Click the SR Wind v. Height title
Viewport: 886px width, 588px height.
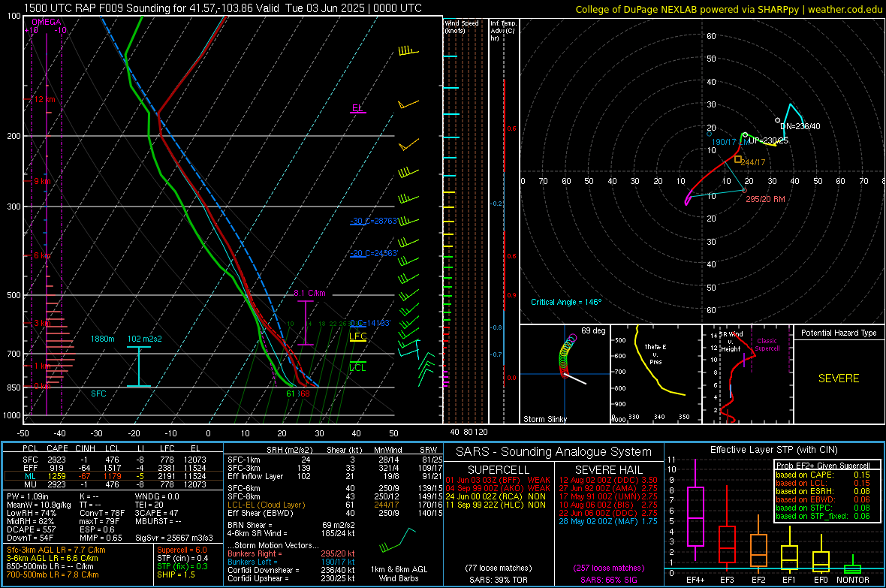click(731, 342)
